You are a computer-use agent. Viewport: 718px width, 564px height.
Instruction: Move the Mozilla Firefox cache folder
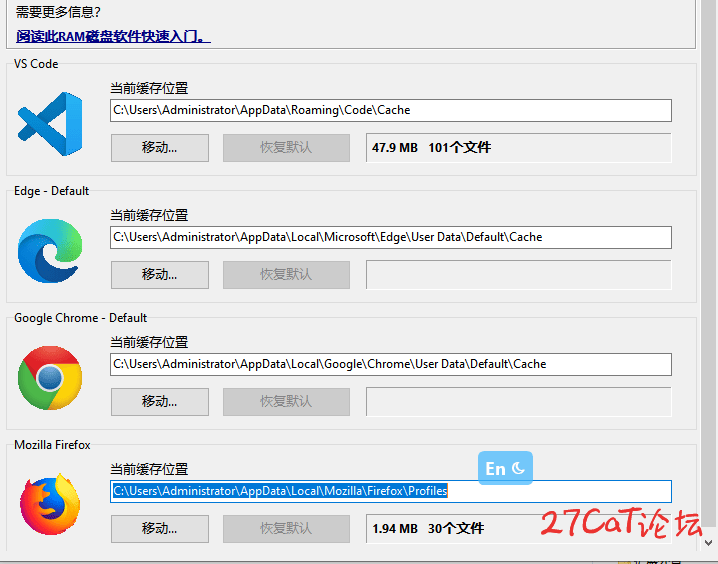[x=160, y=529]
